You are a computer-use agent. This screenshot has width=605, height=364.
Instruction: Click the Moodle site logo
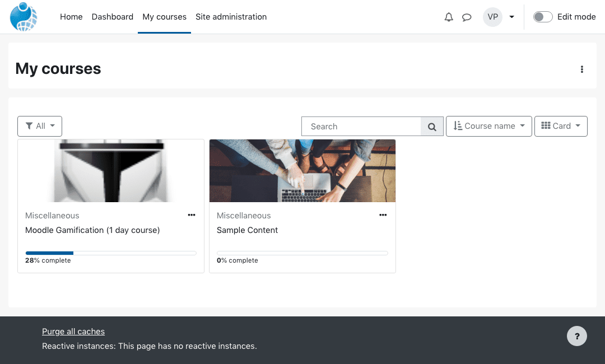click(24, 17)
